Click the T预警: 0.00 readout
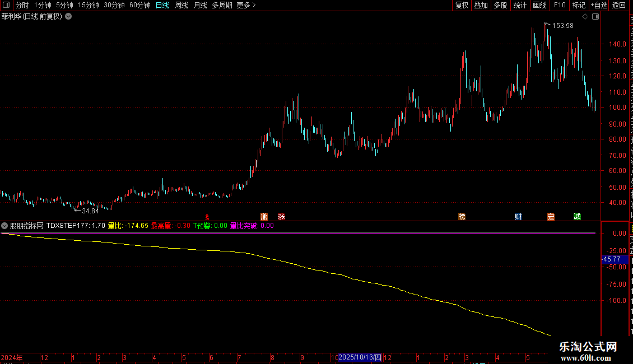The image size is (633, 364). [x=210, y=226]
